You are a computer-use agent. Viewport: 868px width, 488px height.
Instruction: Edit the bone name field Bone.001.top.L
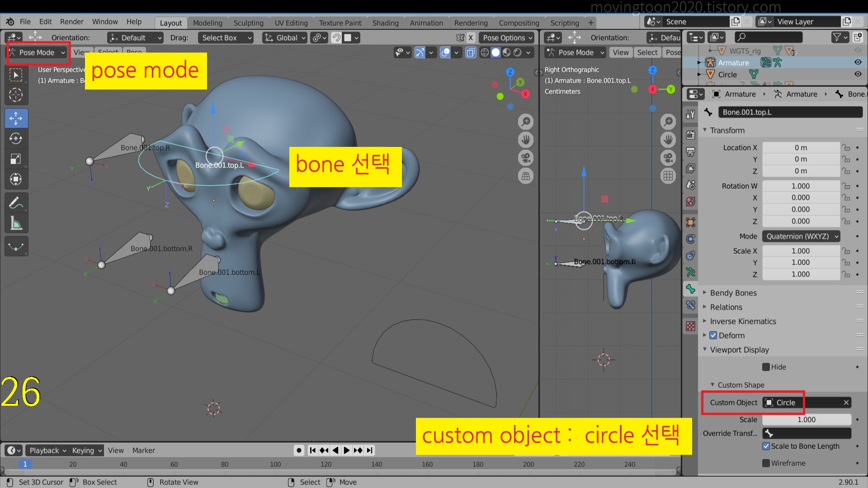(x=790, y=112)
